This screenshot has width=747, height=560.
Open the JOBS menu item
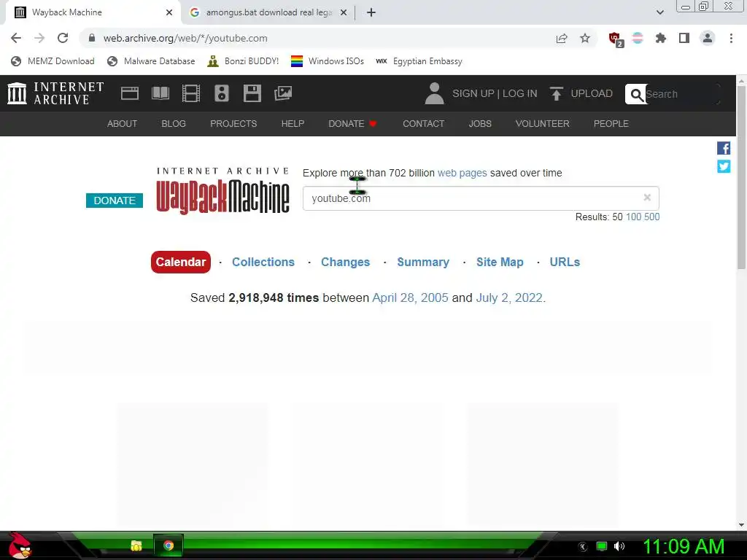480,124
